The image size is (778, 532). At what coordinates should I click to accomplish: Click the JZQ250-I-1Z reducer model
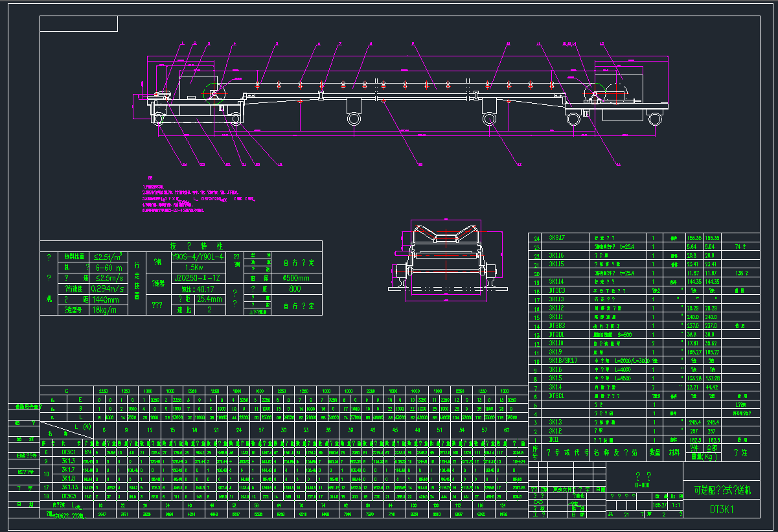pos(198,278)
